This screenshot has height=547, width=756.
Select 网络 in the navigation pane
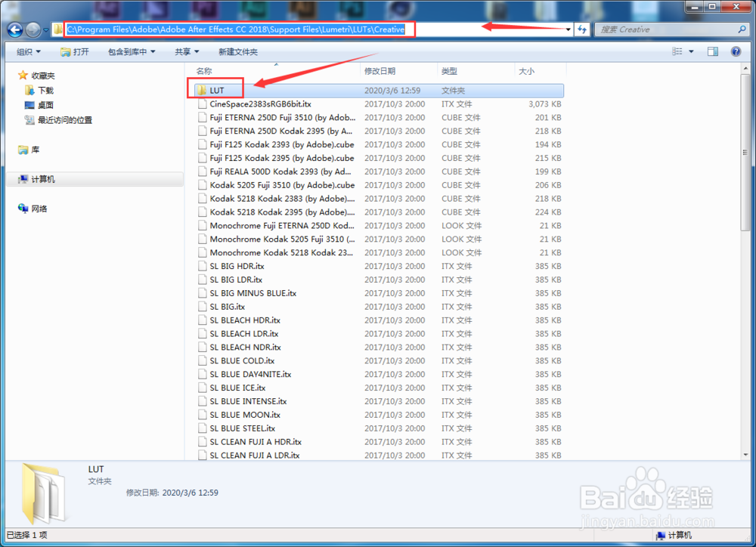pos(33,209)
